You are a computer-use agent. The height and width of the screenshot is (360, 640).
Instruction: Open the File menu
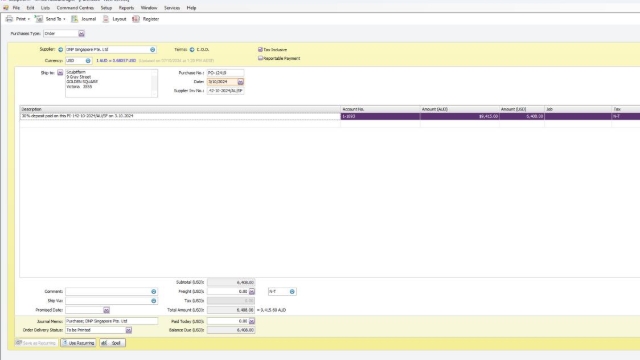point(16,8)
